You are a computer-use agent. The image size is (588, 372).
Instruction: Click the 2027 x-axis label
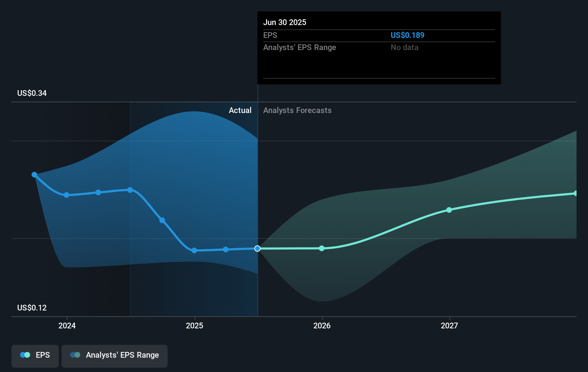[x=449, y=325]
